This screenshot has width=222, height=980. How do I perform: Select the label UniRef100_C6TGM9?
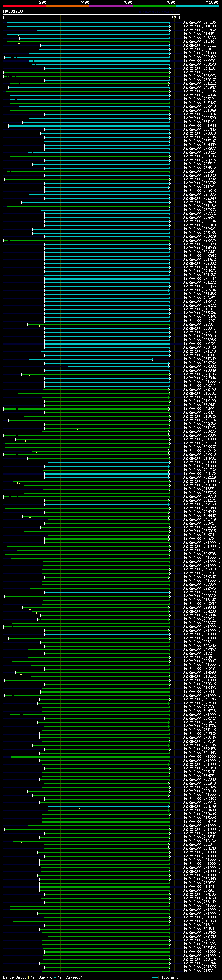199,359
